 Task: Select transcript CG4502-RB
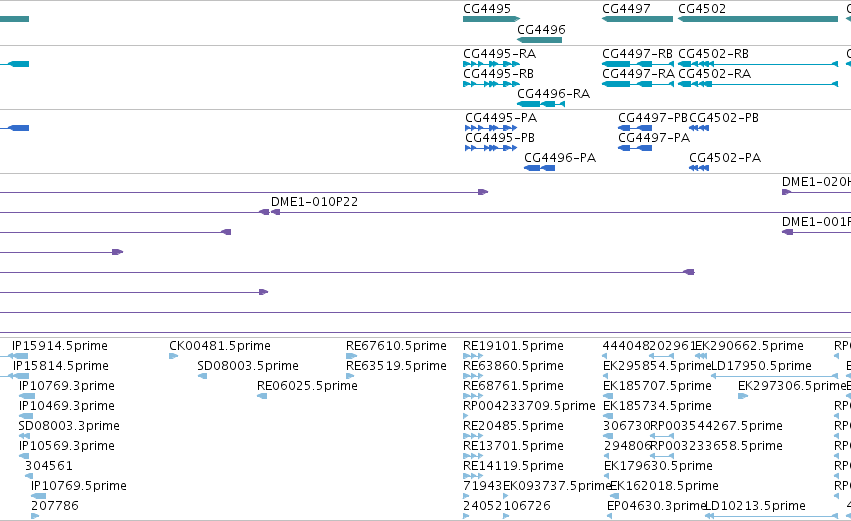point(714,54)
